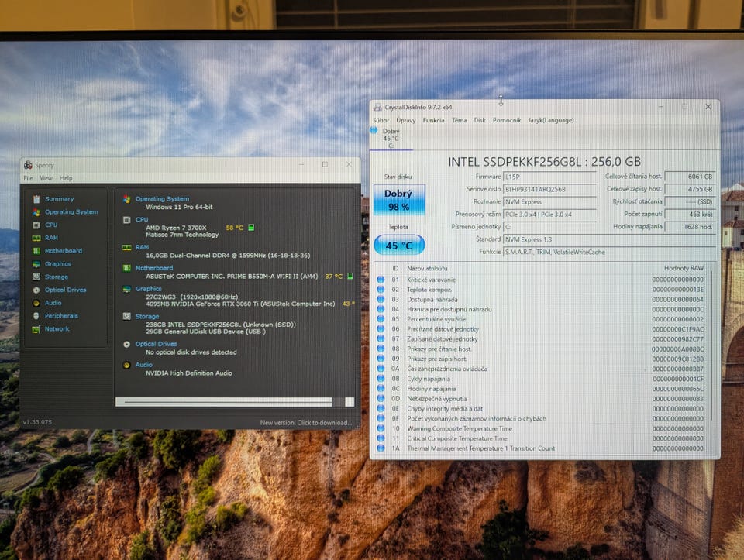Open Storage in Speccy sidebar
The image size is (744, 560).
click(x=56, y=277)
